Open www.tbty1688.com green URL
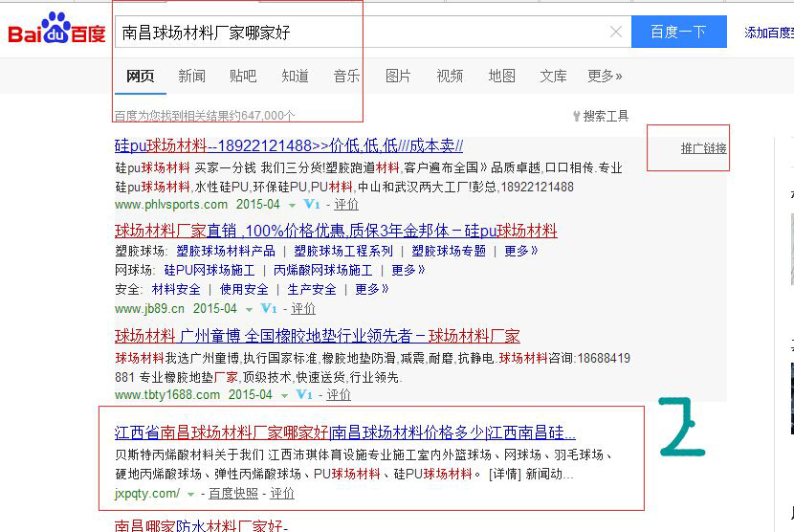The image size is (794, 532). click(167, 394)
